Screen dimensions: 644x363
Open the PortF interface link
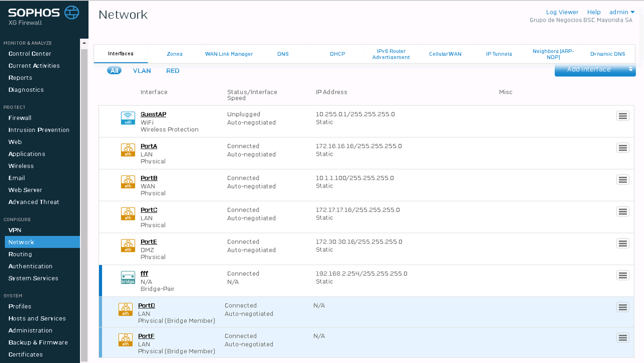146,336
